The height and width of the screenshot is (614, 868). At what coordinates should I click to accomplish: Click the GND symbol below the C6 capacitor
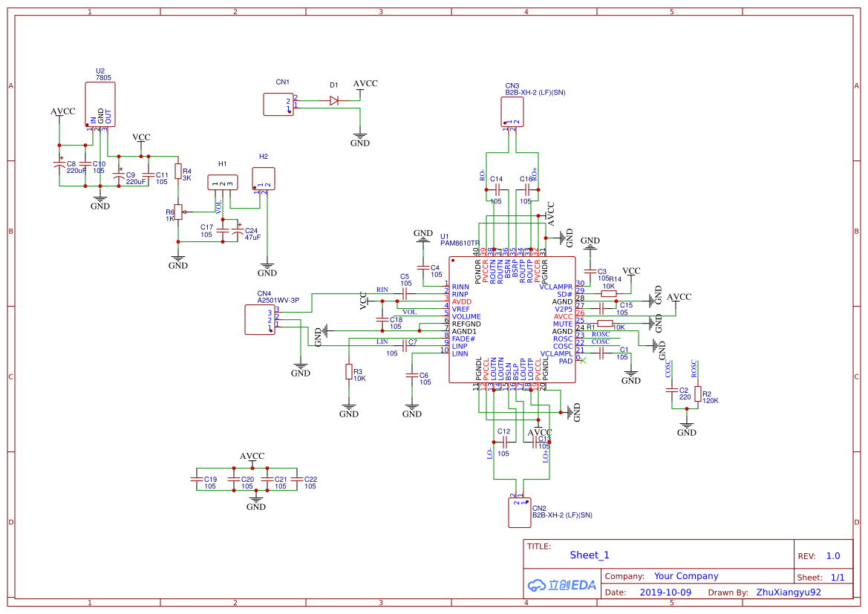[x=412, y=411]
